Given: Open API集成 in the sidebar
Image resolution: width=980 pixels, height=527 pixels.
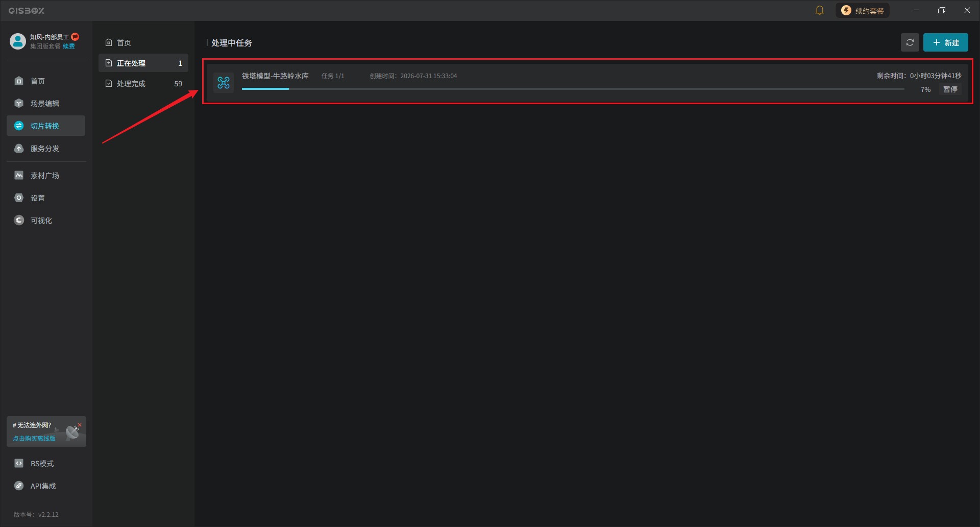Looking at the screenshot, I should coord(46,486).
